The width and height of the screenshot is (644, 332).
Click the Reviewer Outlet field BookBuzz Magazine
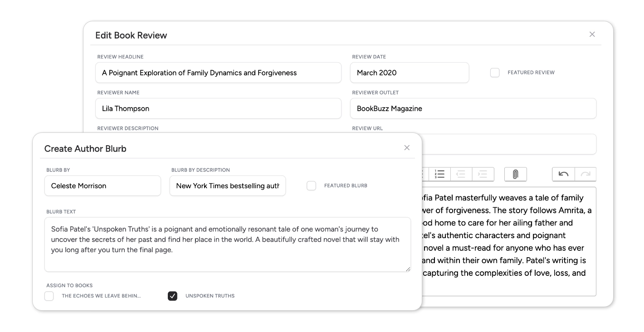pos(473,108)
